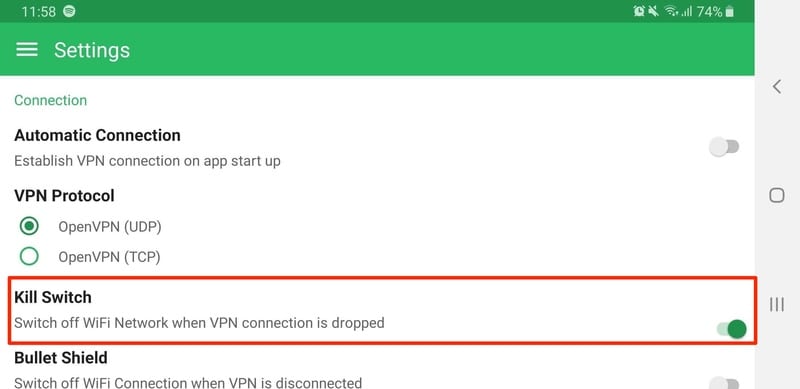The height and width of the screenshot is (389, 800).
Task: Turn off the Kill Switch toggle
Action: (732, 329)
